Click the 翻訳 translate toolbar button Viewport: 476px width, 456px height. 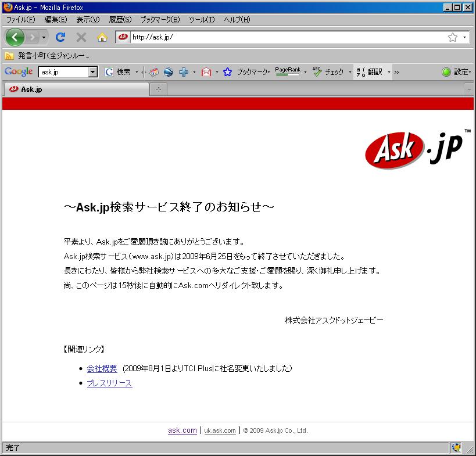pos(369,72)
